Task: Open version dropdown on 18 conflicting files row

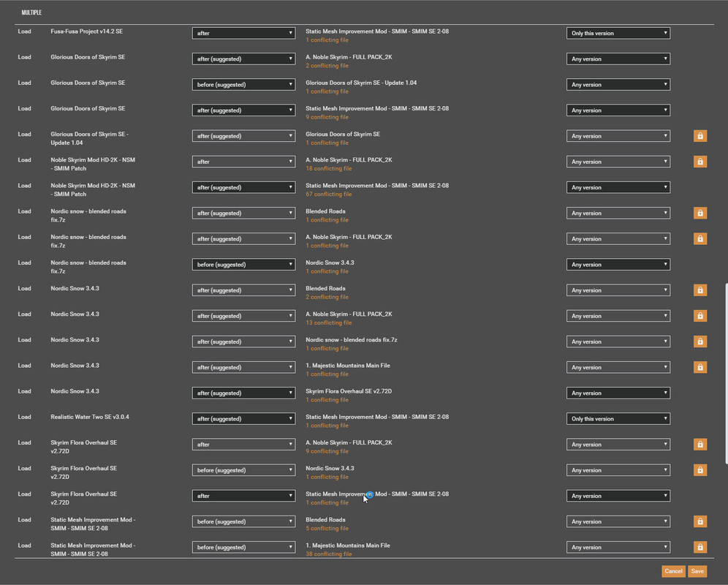Action: [x=618, y=161]
